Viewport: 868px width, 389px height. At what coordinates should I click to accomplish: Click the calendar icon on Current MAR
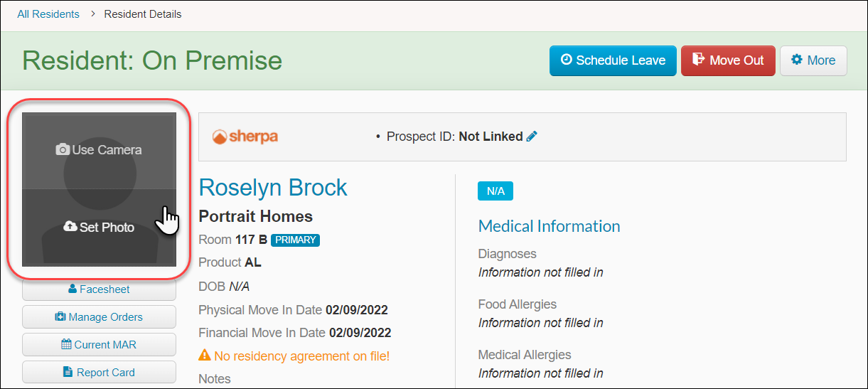[67, 344]
